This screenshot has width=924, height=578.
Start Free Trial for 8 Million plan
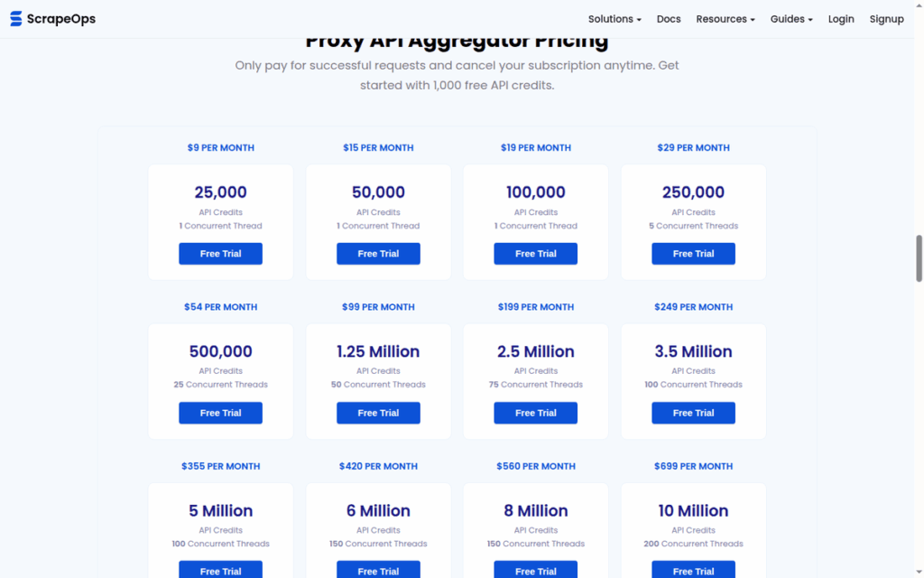pyautogui.click(x=536, y=570)
